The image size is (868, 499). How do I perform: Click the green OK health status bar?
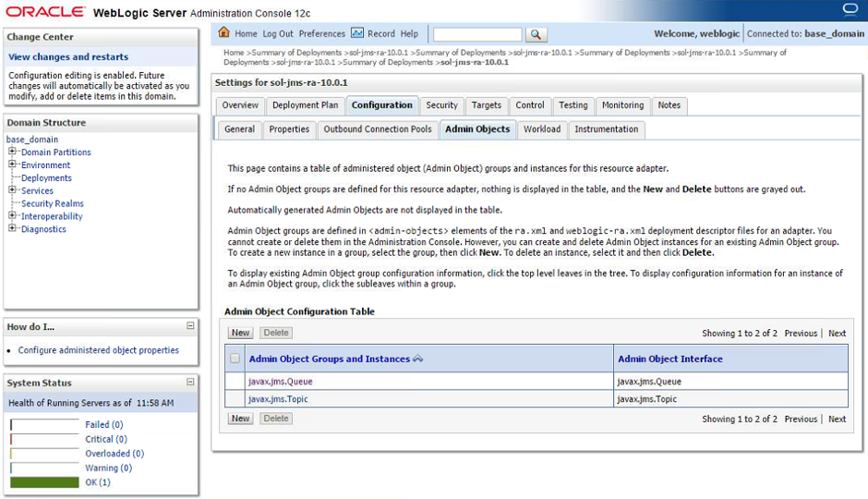pyautogui.click(x=44, y=482)
